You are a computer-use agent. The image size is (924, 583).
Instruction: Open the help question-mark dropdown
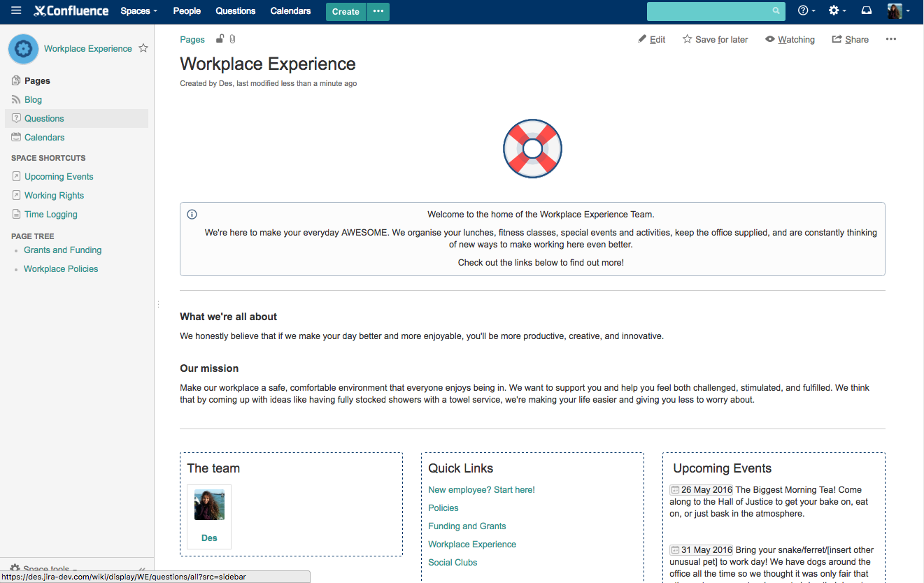pyautogui.click(x=806, y=10)
